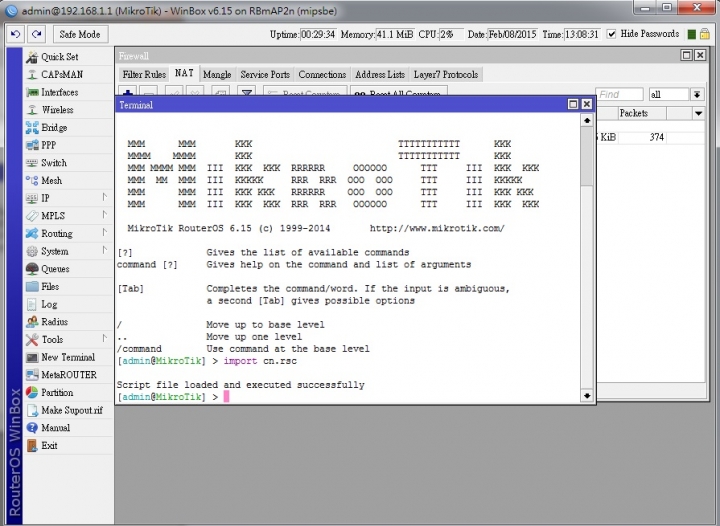Click the Memory value 41.1 MiB
The width and height of the screenshot is (720, 526).
(x=394, y=34)
